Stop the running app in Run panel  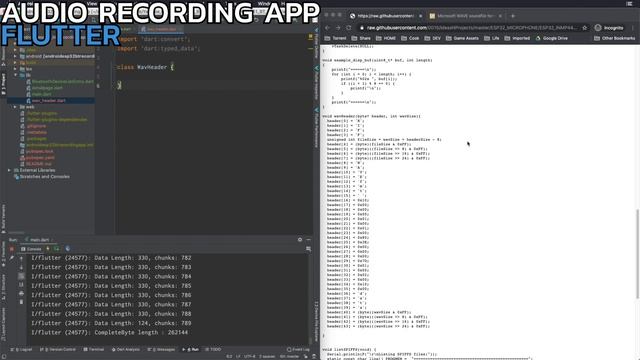point(12,249)
